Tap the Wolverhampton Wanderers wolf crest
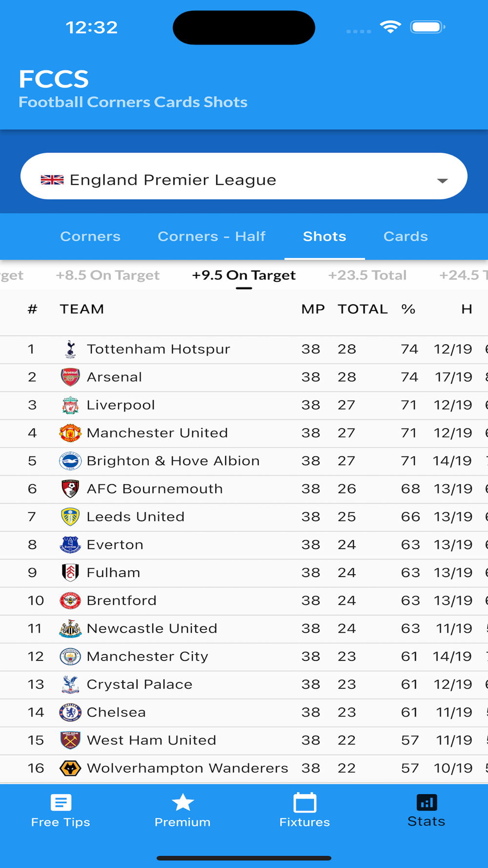The image size is (488, 868). (x=70, y=768)
